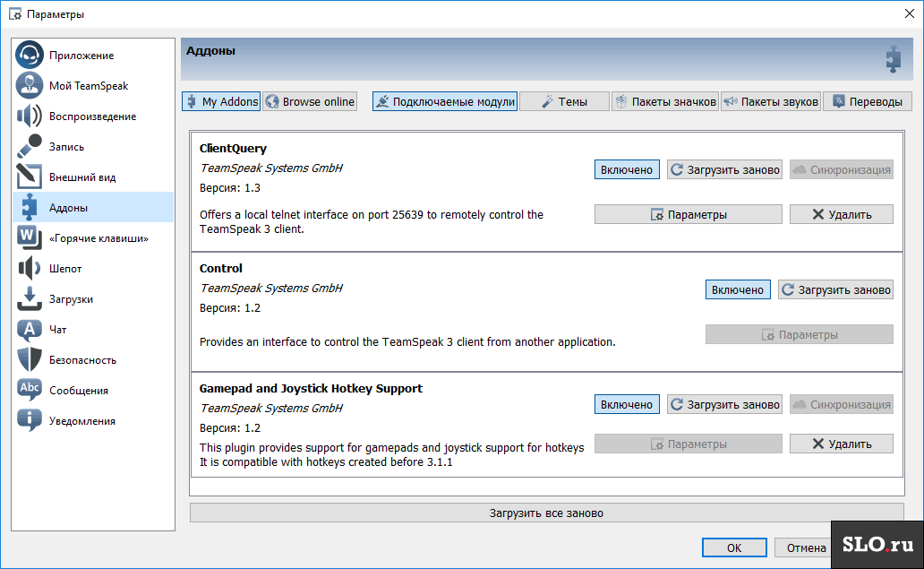Click the Control plugin title
This screenshot has width=924, height=569.
[221, 268]
